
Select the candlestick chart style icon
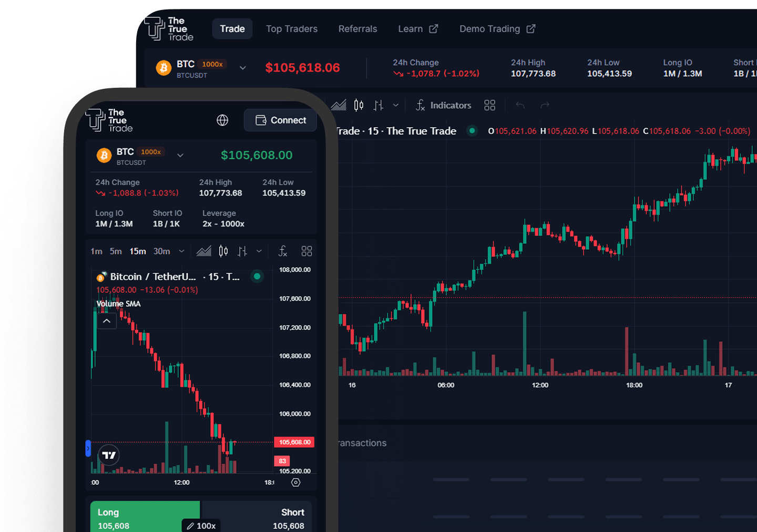359,105
